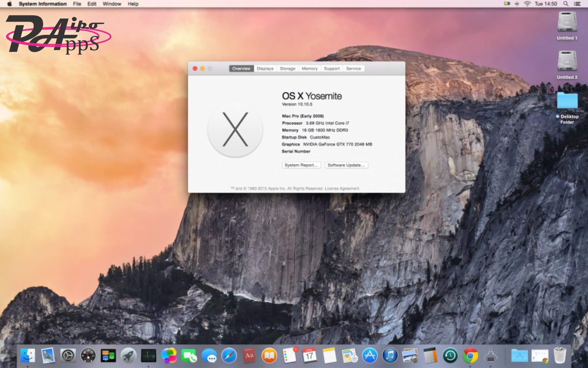Viewport: 588px width, 368px height.
Task: Open the System Information app menu
Action: pos(43,4)
